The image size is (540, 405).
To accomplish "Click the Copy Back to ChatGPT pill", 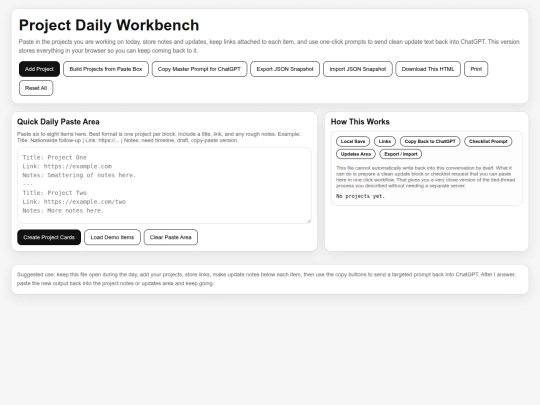I will coord(430,141).
